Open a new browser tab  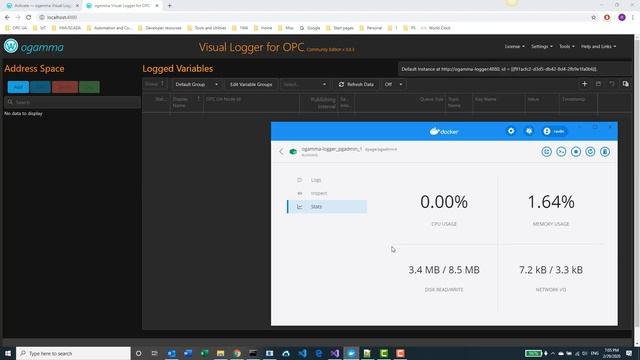[169, 6]
